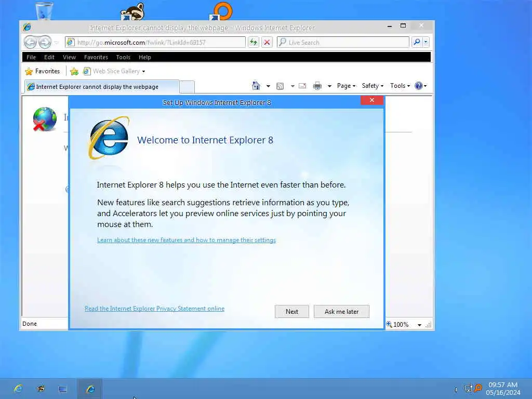Click the active Internet Explorer taskbar button
The width and height of the screenshot is (532, 399).
tap(90, 389)
